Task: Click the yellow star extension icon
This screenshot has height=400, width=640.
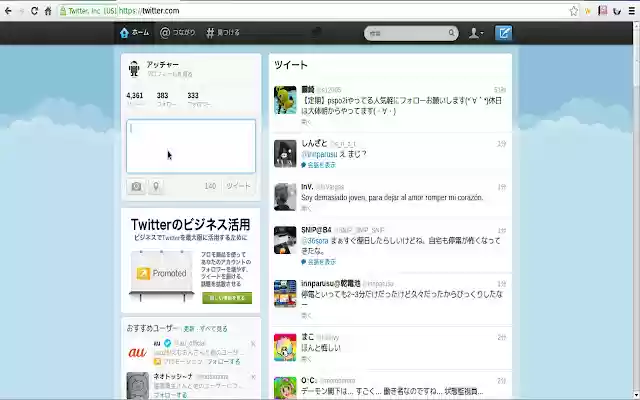Action: (588, 11)
